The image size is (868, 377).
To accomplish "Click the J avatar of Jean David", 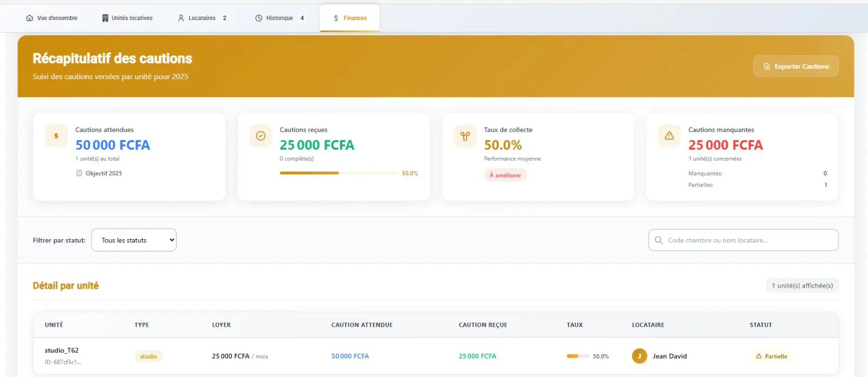I will pos(640,356).
